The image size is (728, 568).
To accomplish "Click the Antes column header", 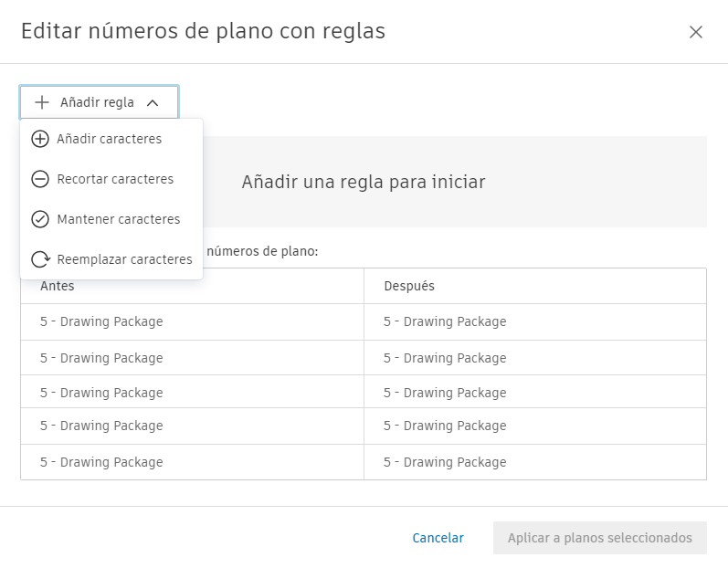I will (x=58, y=286).
